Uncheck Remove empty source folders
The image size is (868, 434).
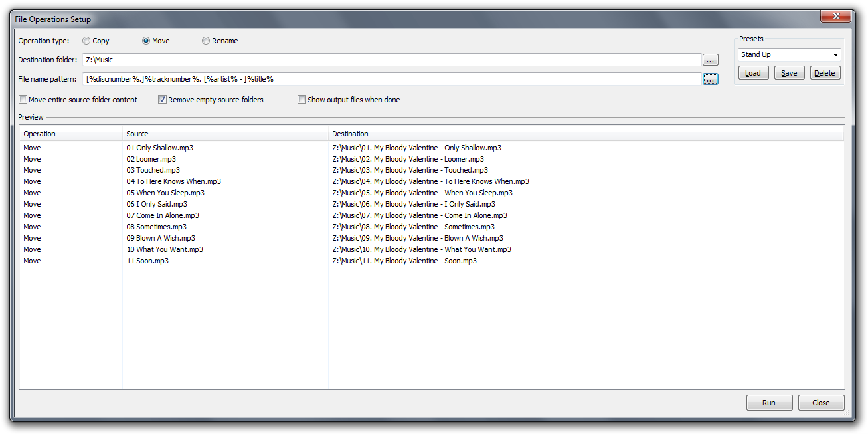162,100
